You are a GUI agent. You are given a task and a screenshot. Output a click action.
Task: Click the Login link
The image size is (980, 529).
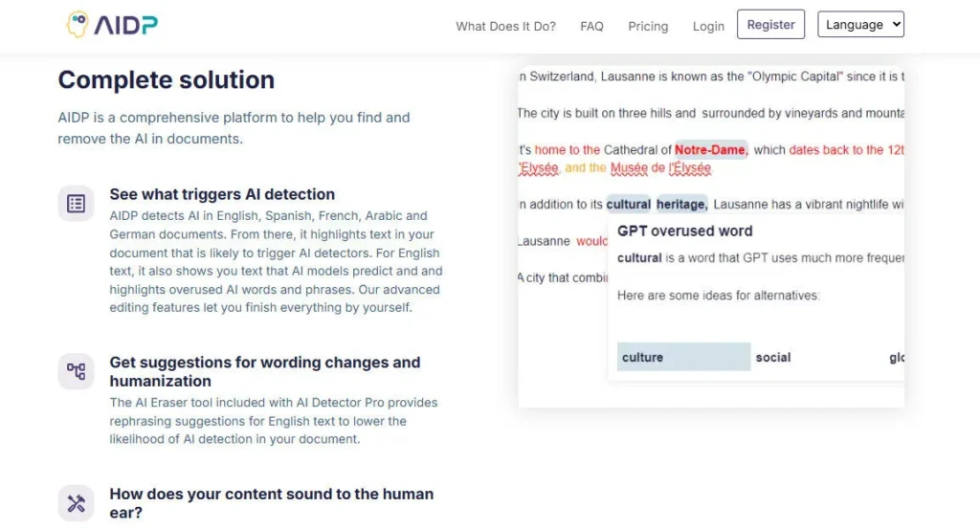[x=708, y=26]
